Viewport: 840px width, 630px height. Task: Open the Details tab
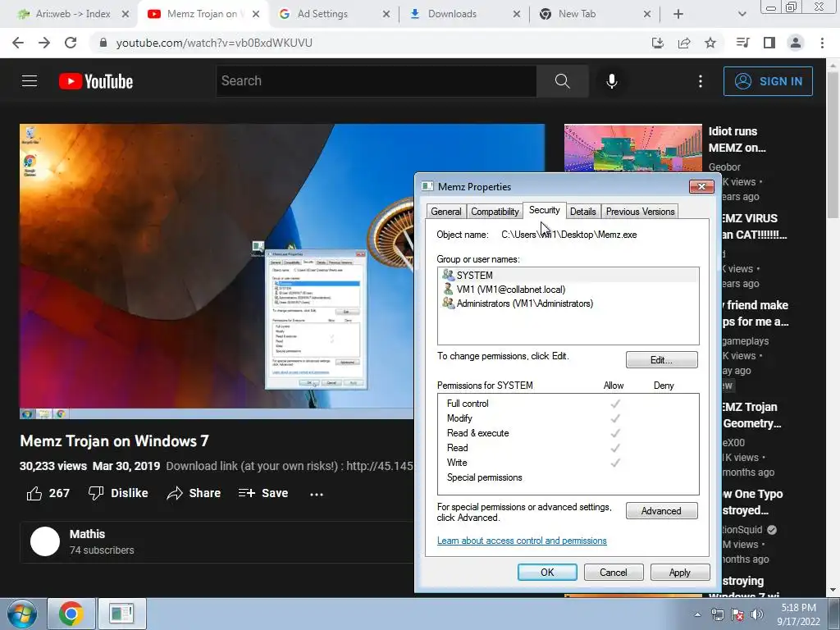point(583,212)
